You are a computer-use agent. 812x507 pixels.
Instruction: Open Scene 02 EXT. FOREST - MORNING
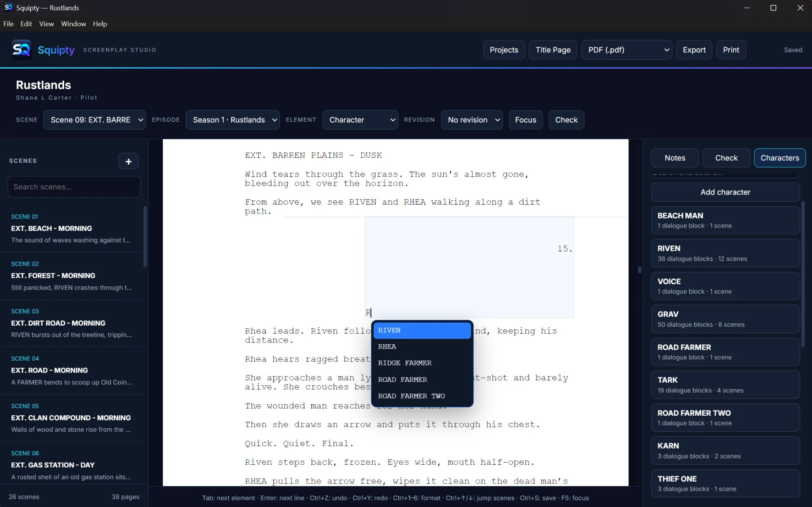click(72, 276)
